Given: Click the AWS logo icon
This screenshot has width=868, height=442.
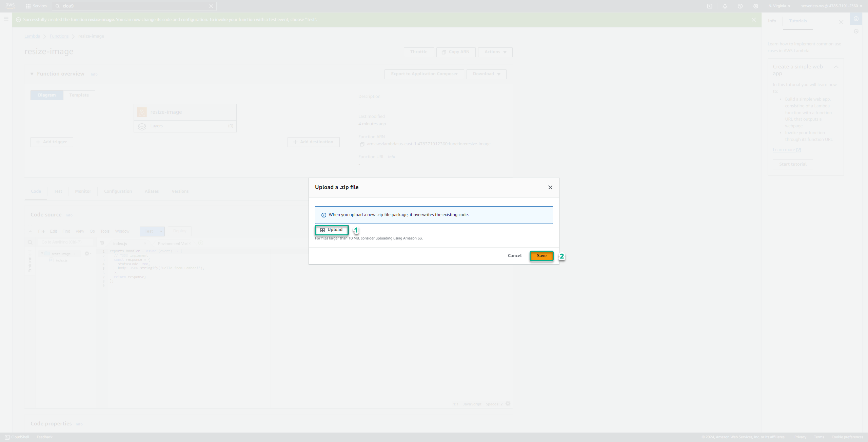Looking at the screenshot, I should [x=10, y=6].
